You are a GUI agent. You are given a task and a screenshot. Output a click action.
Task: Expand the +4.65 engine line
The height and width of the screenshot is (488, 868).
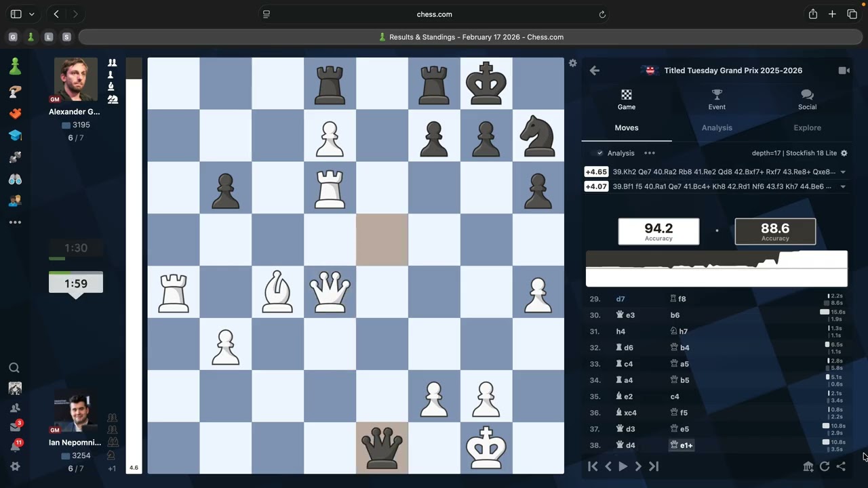coord(843,172)
